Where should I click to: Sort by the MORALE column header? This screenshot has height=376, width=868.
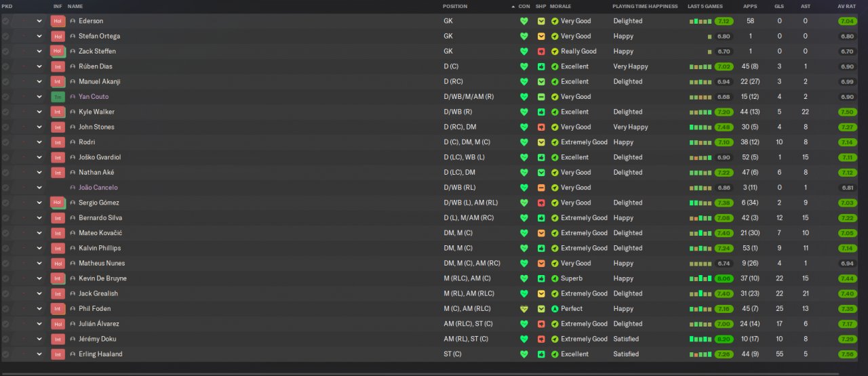pos(560,6)
